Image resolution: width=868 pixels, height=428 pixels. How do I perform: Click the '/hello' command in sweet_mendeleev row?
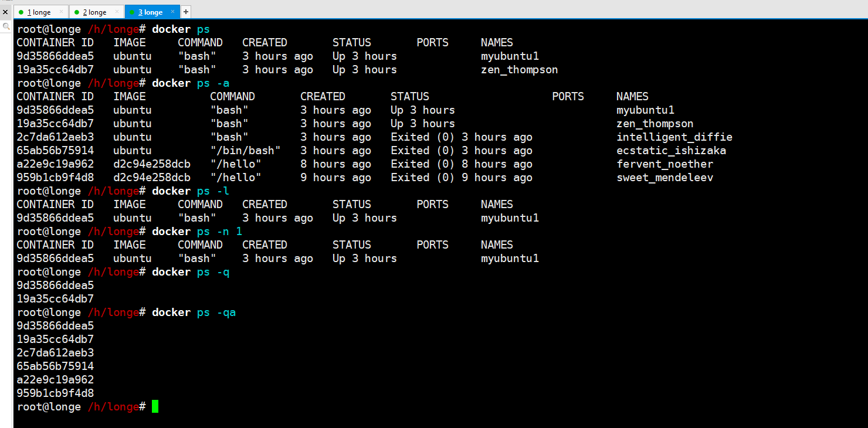point(236,178)
